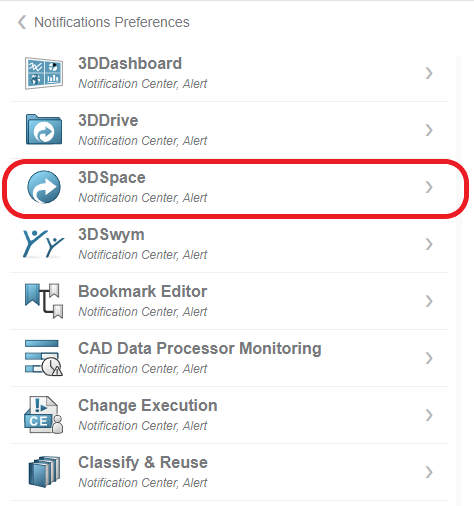Click the Classify & Reuse books icon
The image size is (474, 506).
tap(44, 472)
